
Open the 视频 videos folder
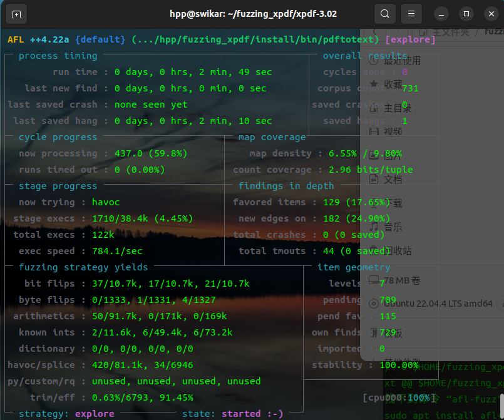[393, 131]
